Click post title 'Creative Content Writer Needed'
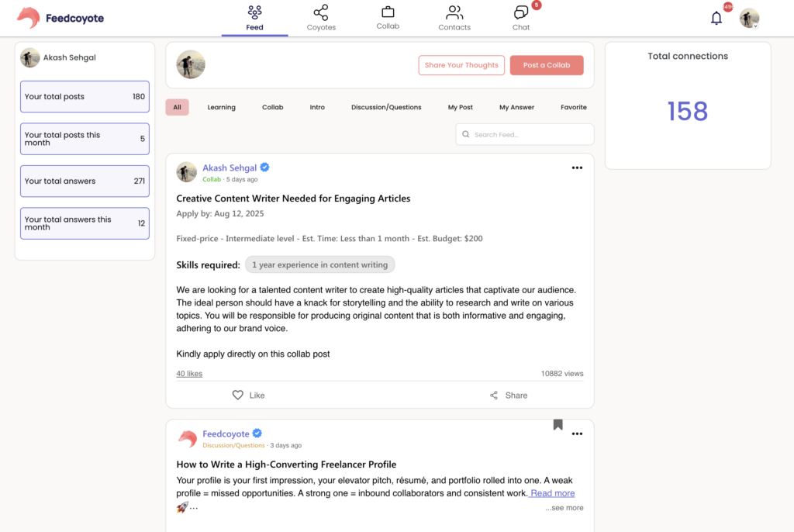Screen dimensions: 794x532 point(293,198)
